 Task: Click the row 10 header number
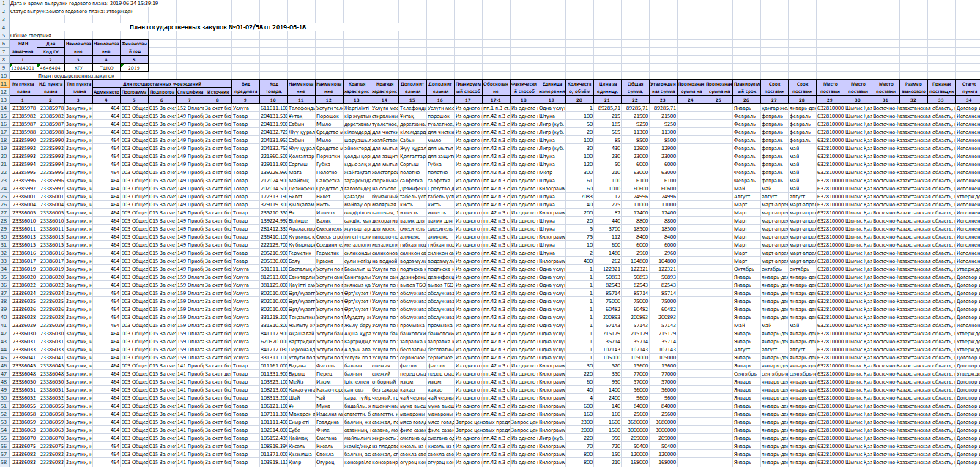(x=4, y=75)
